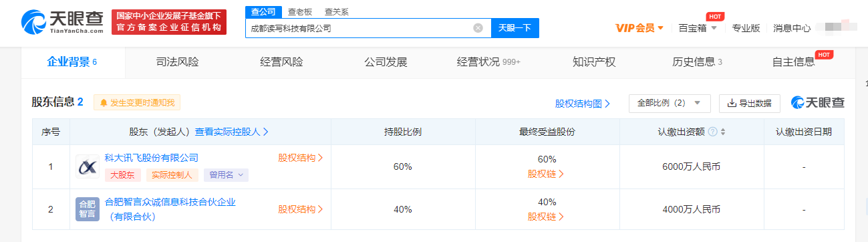Open 股权链 for the 60% shareholder
The height and width of the screenshot is (242, 868).
[x=546, y=174]
